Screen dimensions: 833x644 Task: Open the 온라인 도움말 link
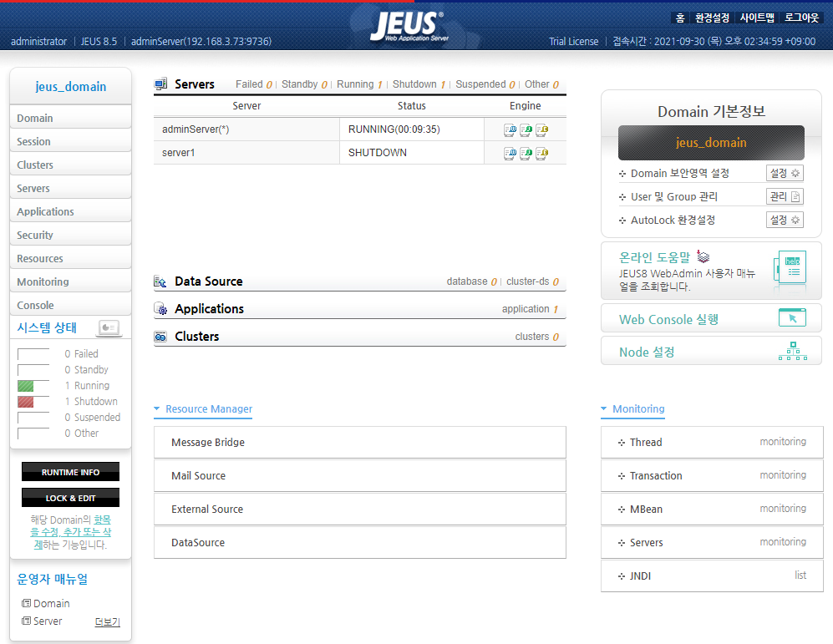coord(654,257)
